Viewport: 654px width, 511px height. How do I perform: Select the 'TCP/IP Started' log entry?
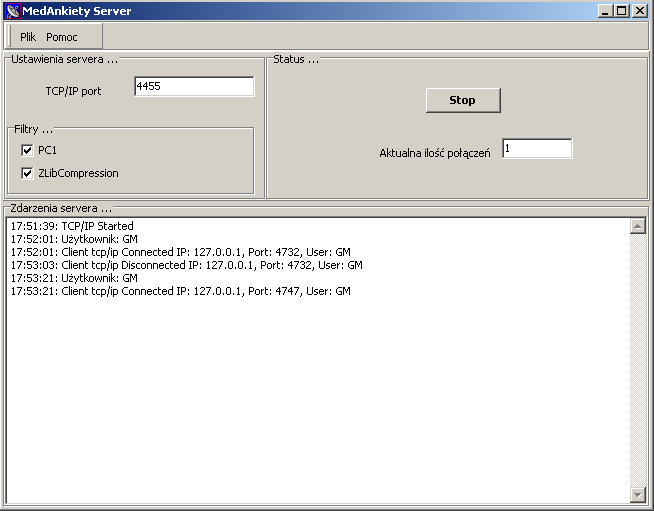click(72, 226)
